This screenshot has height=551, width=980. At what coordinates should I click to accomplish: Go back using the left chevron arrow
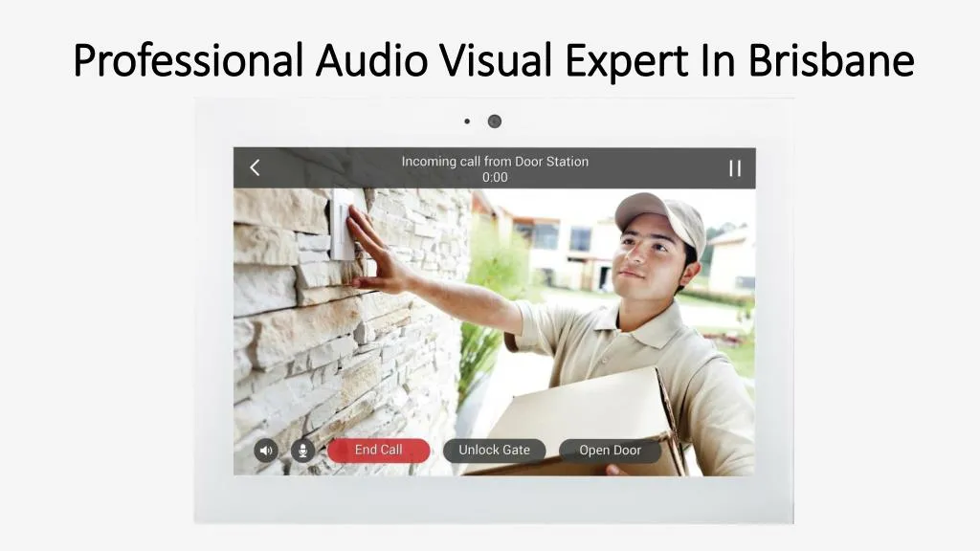click(255, 167)
